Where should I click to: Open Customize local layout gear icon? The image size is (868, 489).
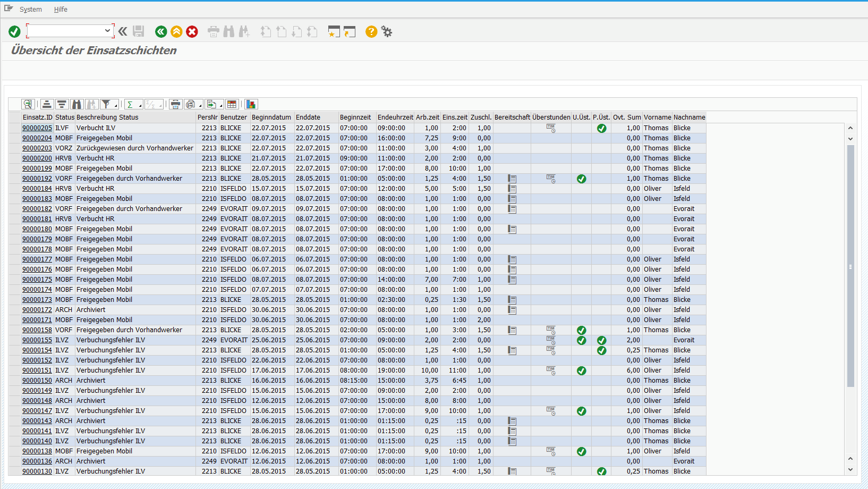387,32
